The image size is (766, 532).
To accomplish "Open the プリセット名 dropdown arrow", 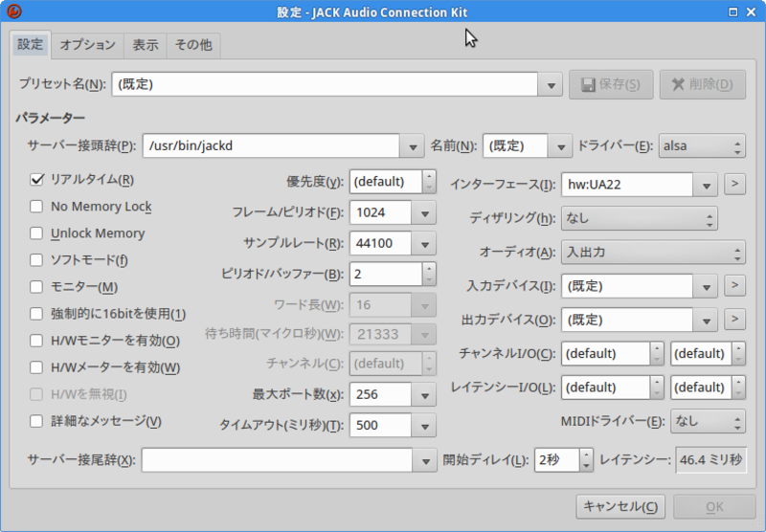I will 551,84.
